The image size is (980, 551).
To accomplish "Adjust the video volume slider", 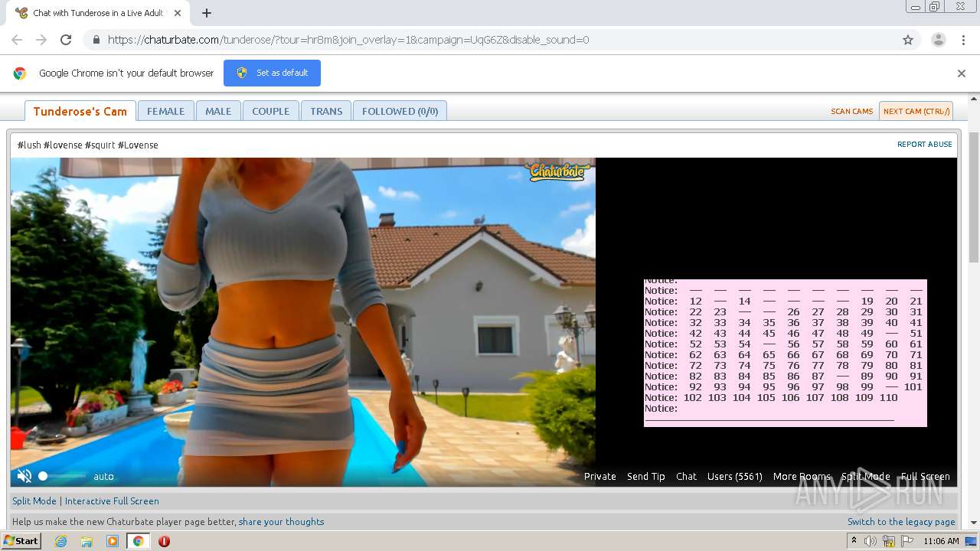I will pos(63,476).
